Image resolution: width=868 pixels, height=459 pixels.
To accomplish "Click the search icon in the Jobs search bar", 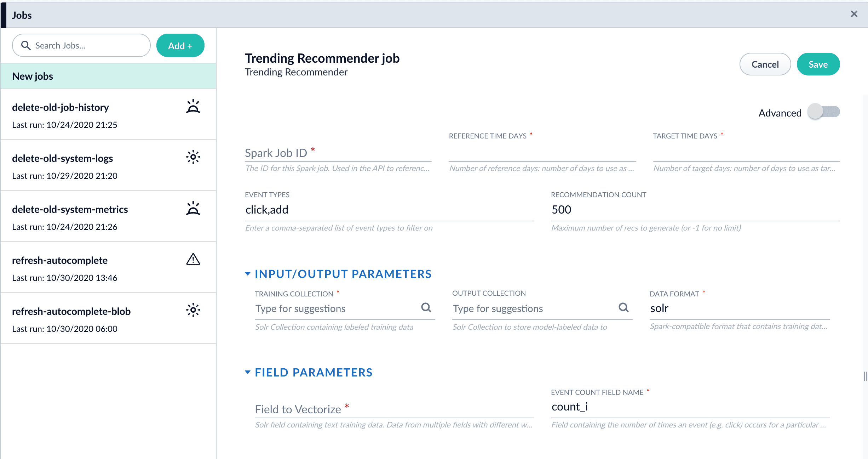I will [26, 45].
